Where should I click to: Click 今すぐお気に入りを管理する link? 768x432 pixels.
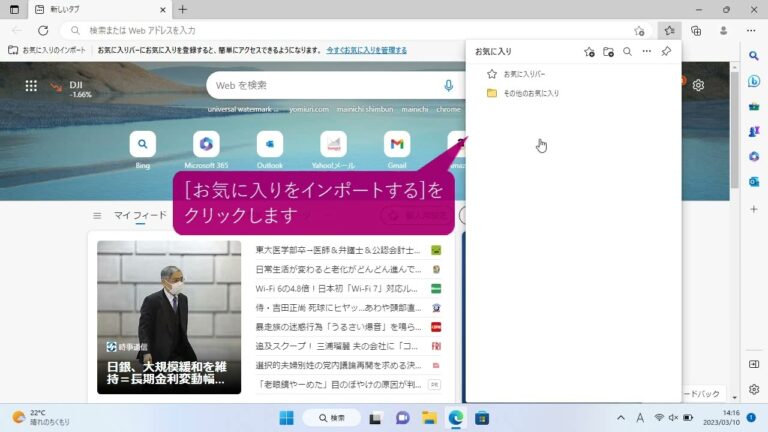[366, 50]
